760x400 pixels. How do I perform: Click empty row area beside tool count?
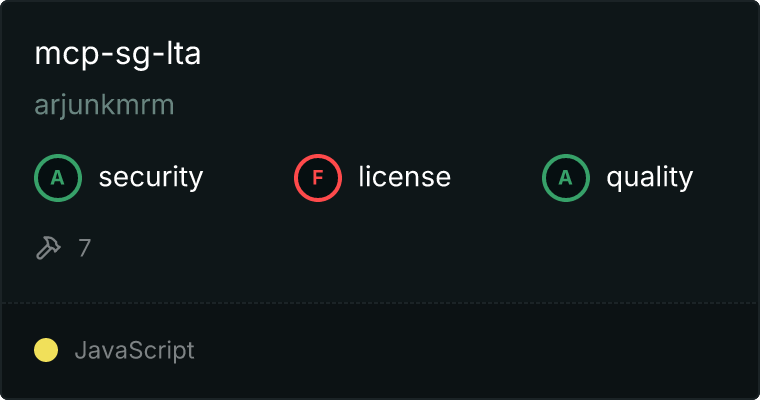click(x=422, y=248)
